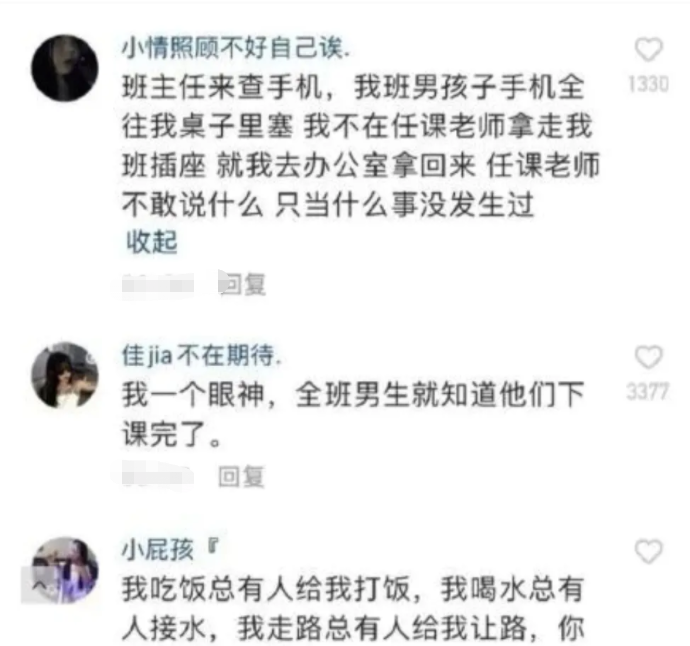This screenshot has width=690, height=646.
Task: Like the comment by 小情照顾不好自己诶
Action: [648, 49]
